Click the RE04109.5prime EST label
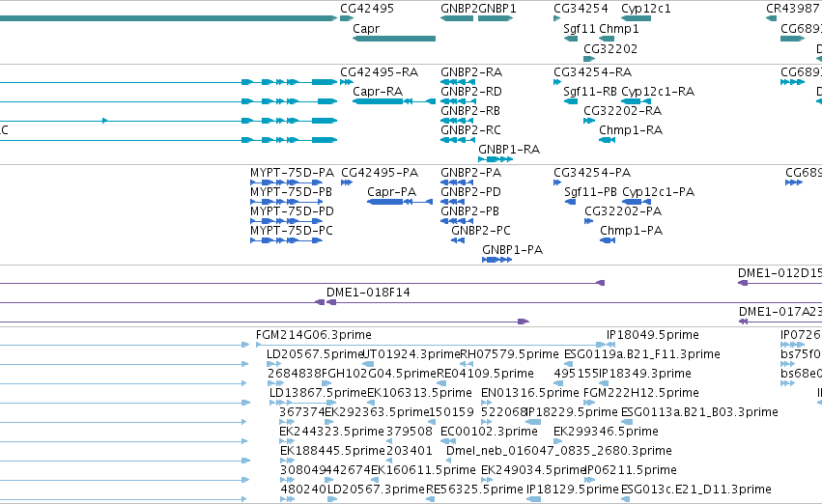The width and height of the screenshot is (822, 504). point(485,374)
